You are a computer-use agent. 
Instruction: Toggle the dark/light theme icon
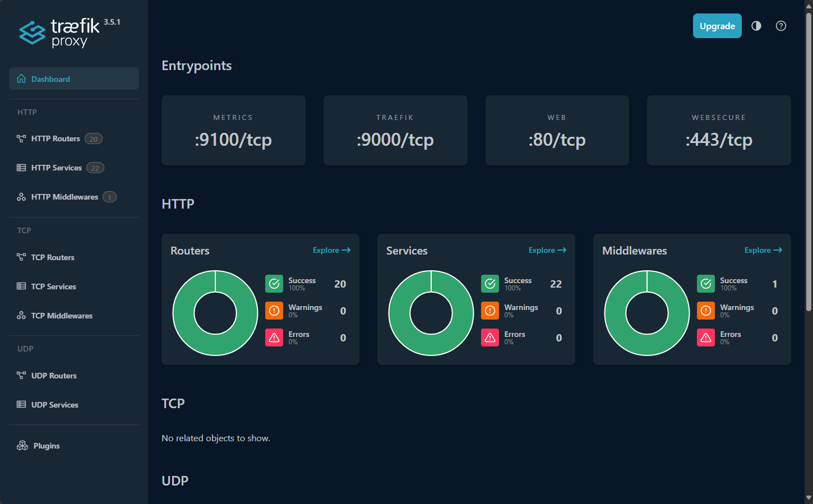pos(756,26)
